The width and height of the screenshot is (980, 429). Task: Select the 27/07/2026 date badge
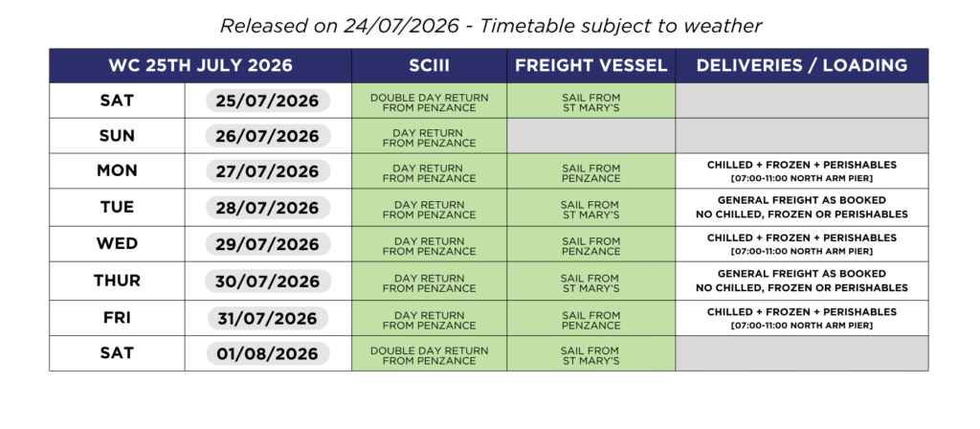point(268,170)
